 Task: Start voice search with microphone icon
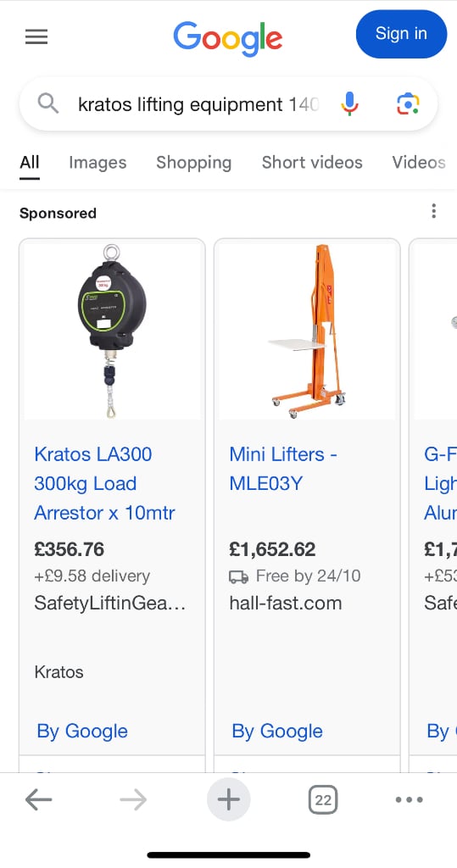[x=349, y=103]
